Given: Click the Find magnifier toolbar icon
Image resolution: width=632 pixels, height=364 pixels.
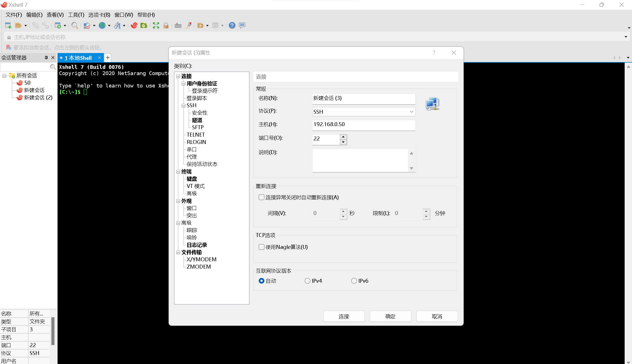Looking at the screenshot, I should pos(75,25).
